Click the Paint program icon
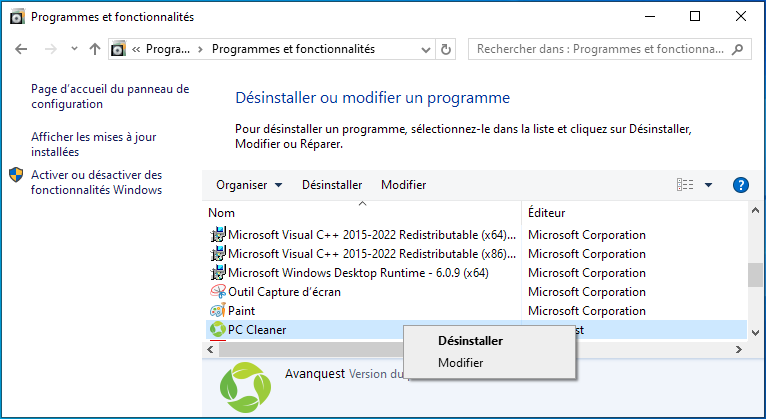Image resolution: width=766 pixels, height=419 pixels. tap(218, 311)
